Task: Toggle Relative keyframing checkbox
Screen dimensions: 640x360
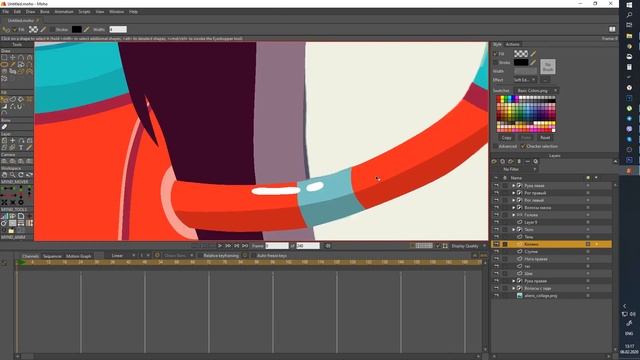Action: (200, 256)
